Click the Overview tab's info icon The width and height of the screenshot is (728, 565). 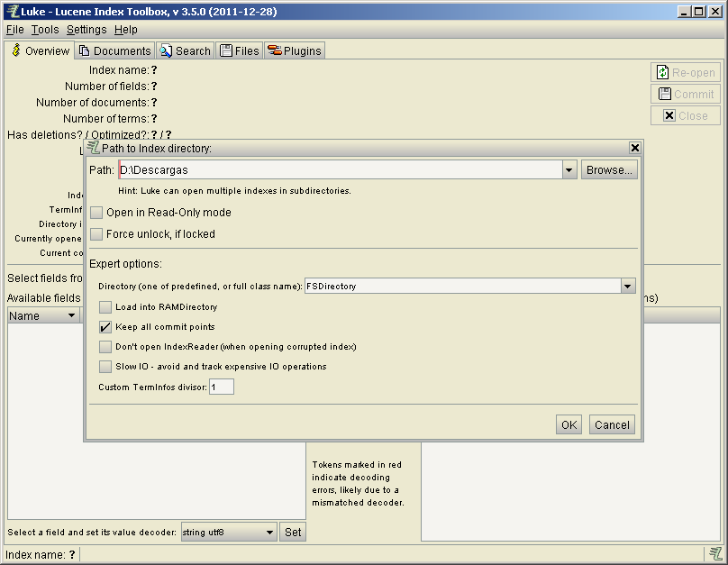(x=16, y=50)
